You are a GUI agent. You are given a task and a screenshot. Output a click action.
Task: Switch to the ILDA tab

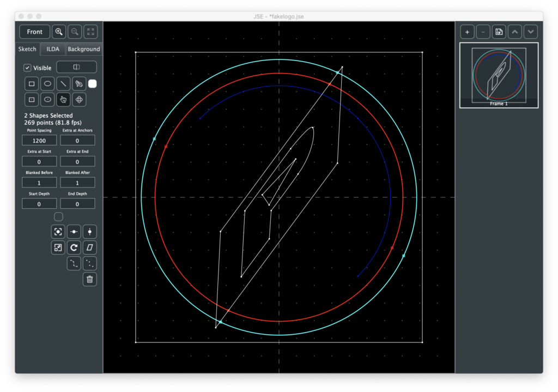(53, 49)
